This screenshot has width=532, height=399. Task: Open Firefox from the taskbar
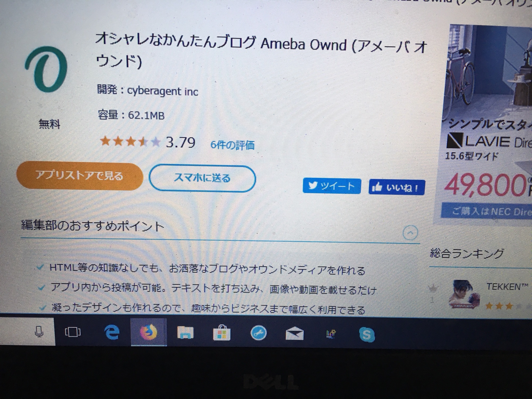coord(148,332)
